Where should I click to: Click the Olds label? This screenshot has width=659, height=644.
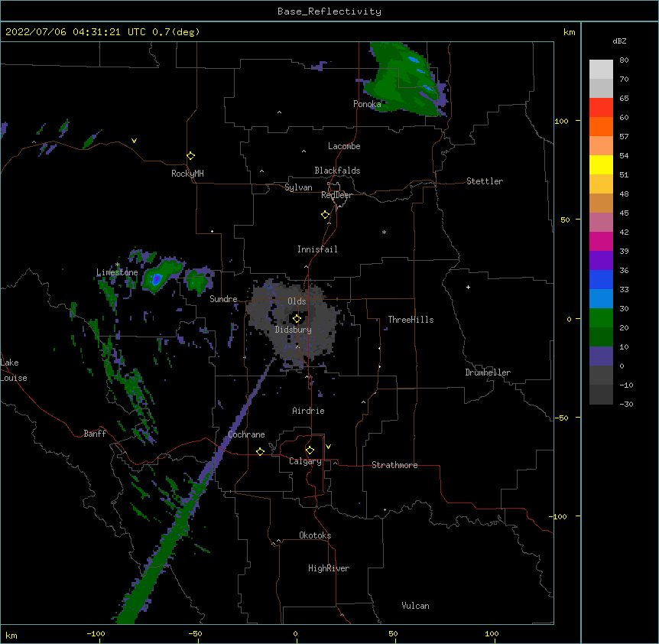click(297, 301)
